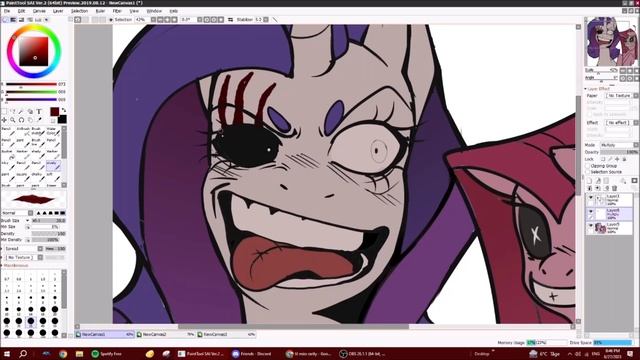
Task: Enable Clipping Group checkbox
Action: [588, 166]
